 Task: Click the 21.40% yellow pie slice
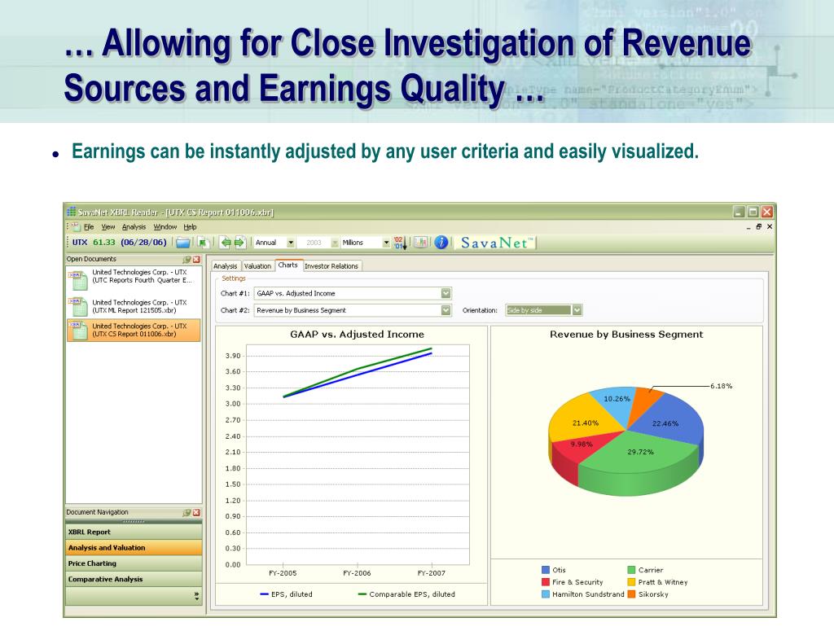click(585, 423)
